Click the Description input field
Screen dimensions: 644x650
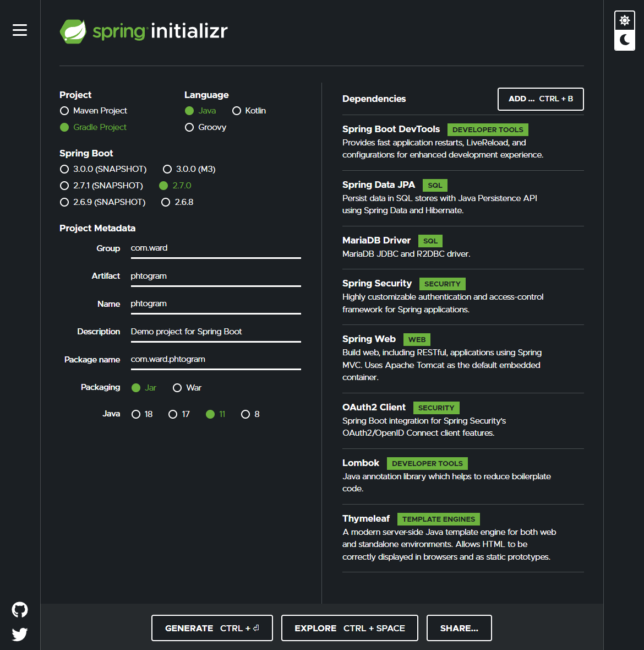(x=215, y=332)
